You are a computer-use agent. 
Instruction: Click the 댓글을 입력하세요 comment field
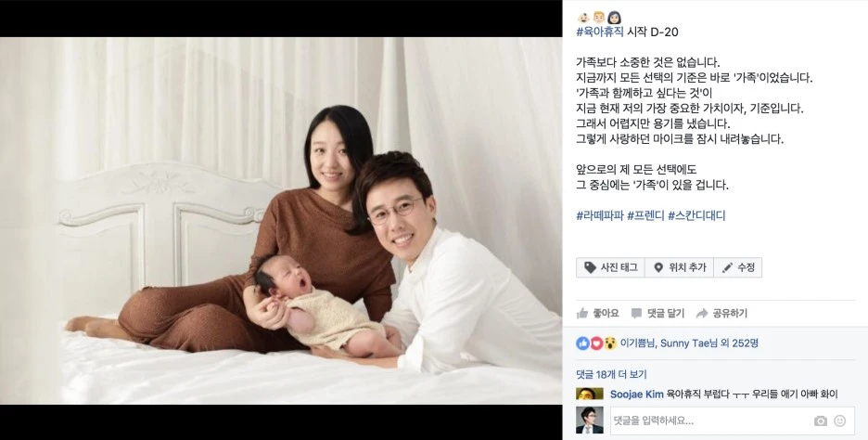click(x=733, y=421)
